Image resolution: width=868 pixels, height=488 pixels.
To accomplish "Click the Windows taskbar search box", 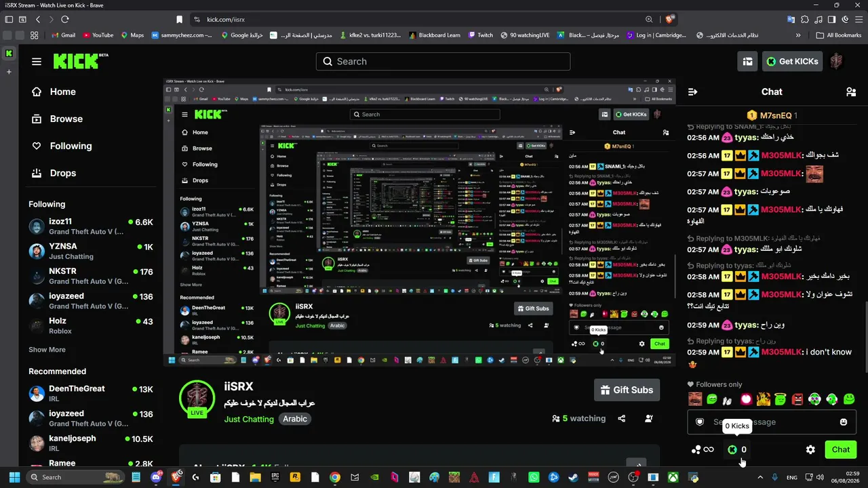I will pos(76,477).
